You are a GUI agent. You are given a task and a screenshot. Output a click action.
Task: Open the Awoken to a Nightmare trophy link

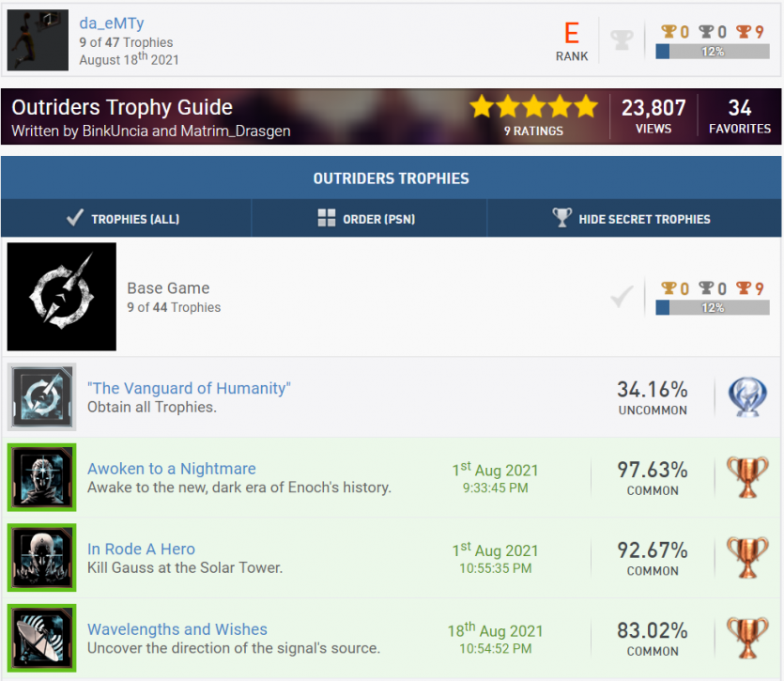171,469
